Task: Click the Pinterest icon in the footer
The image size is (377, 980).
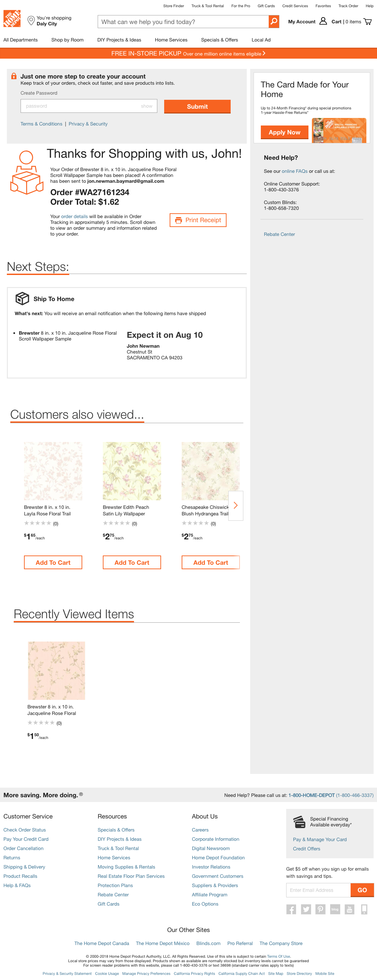Action: tap(321, 909)
